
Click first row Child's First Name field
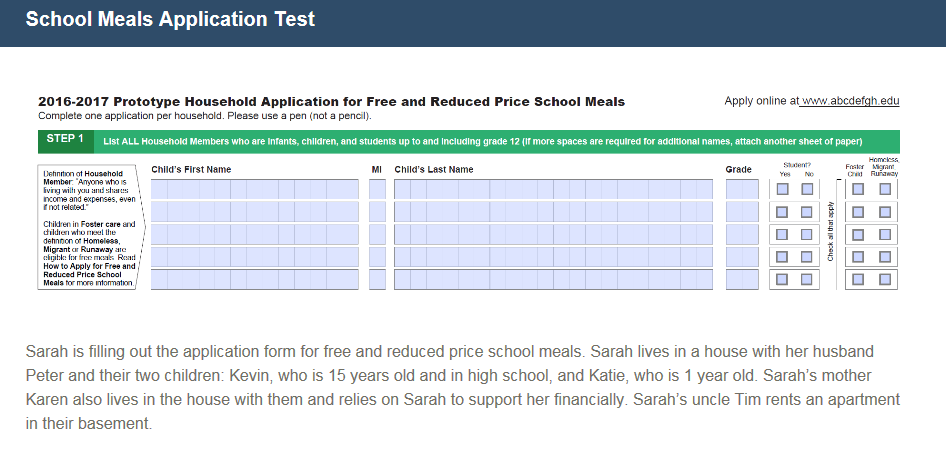click(x=254, y=189)
